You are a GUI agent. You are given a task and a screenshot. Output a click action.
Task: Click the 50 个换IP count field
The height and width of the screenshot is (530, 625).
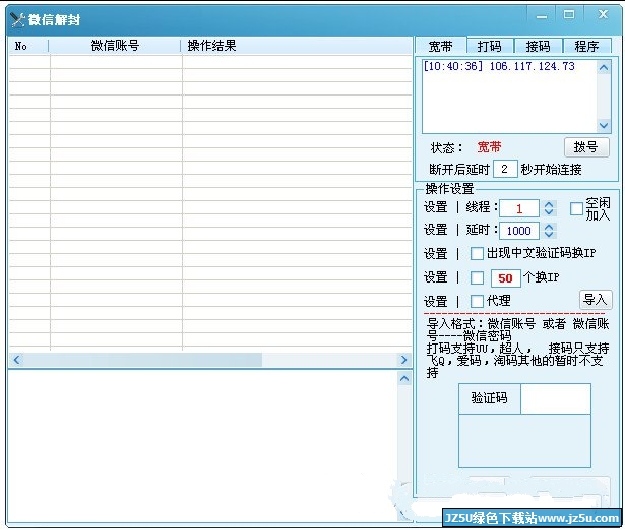tap(505, 278)
